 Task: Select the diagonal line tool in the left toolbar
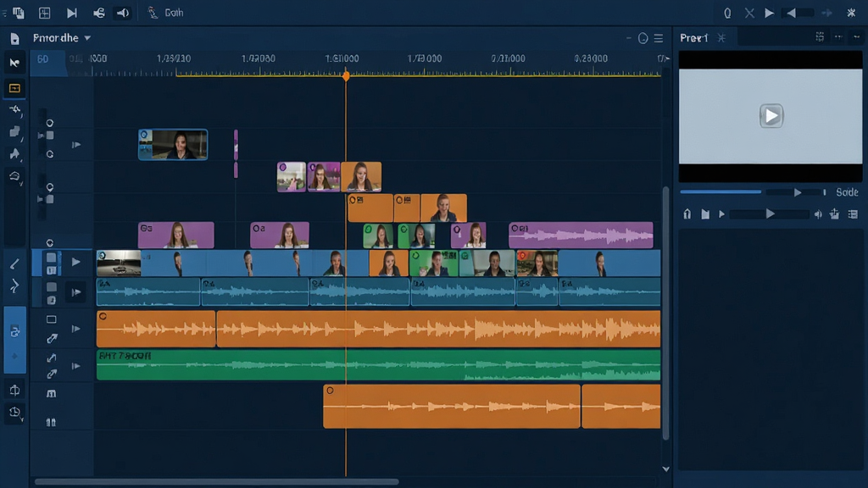[14, 264]
